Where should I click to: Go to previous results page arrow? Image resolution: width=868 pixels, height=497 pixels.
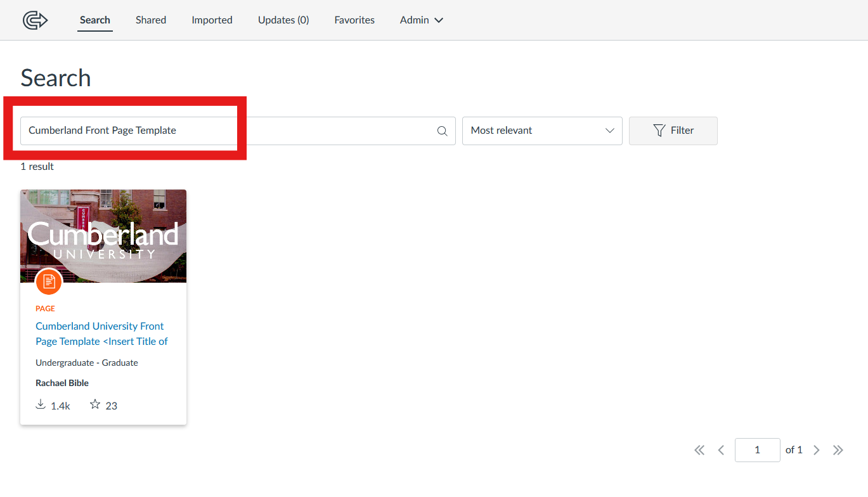coord(721,450)
